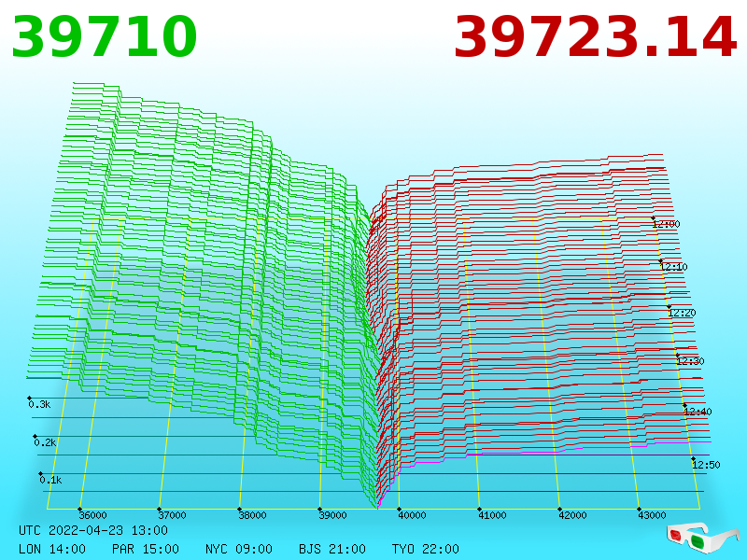Click the 12:40 time axis label
Image resolution: width=747 pixels, height=560 pixels.
pos(698,412)
